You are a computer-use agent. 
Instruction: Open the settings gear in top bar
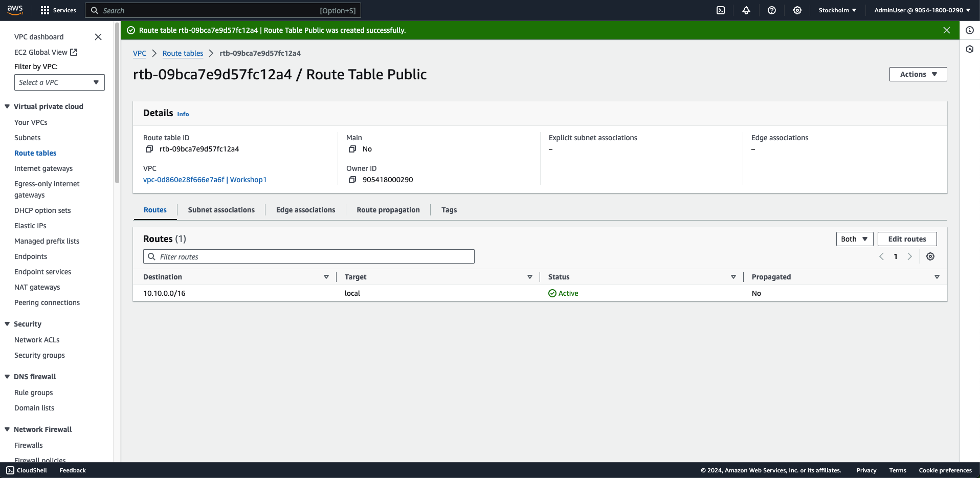pyautogui.click(x=797, y=10)
